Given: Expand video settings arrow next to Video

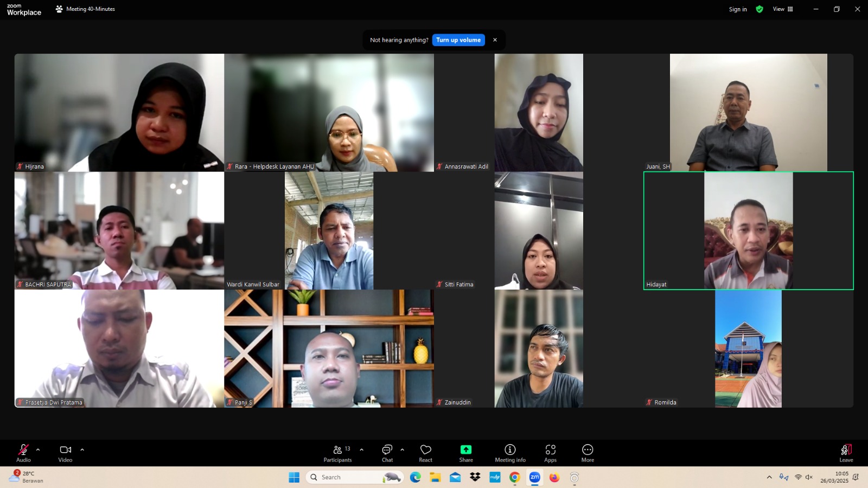Looking at the screenshot, I should click(82, 450).
